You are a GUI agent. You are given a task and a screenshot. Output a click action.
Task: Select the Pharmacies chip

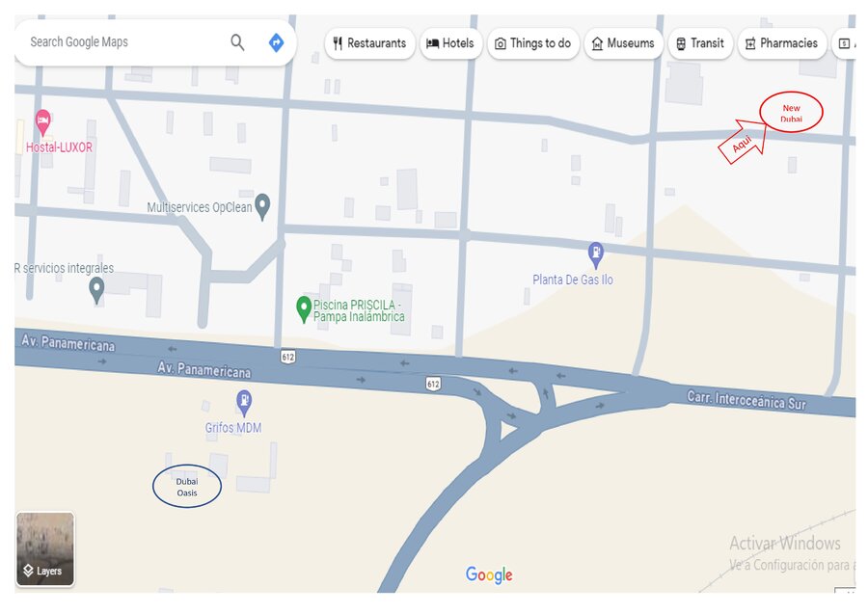click(781, 43)
